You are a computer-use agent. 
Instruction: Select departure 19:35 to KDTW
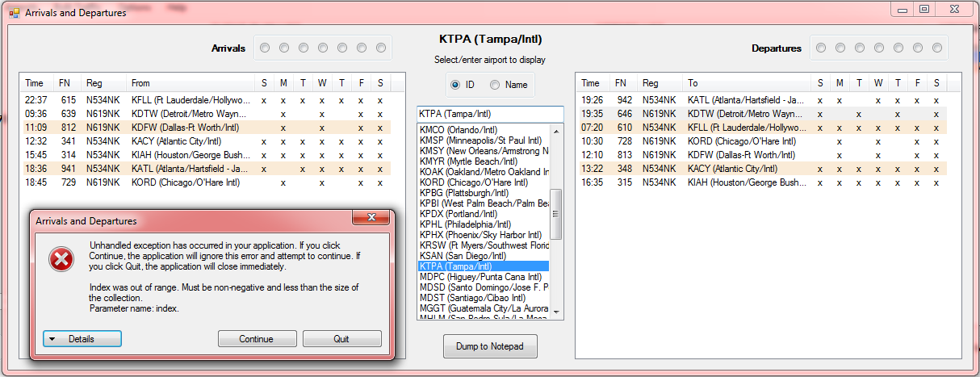pyautogui.click(x=762, y=114)
